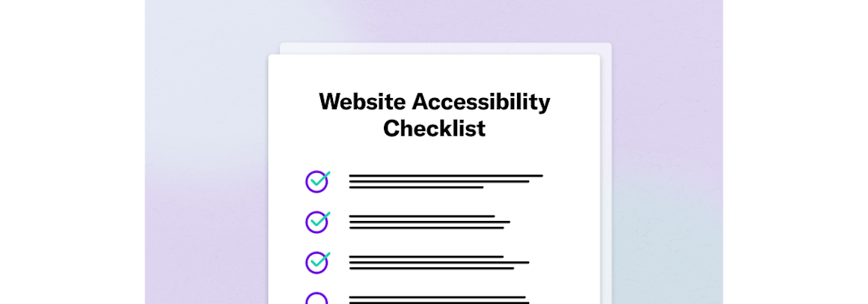The image size is (868, 304).
Task: Uncheck the third checklist item's checkmark circle
Action: pyautogui.click(x=317, y=262)
